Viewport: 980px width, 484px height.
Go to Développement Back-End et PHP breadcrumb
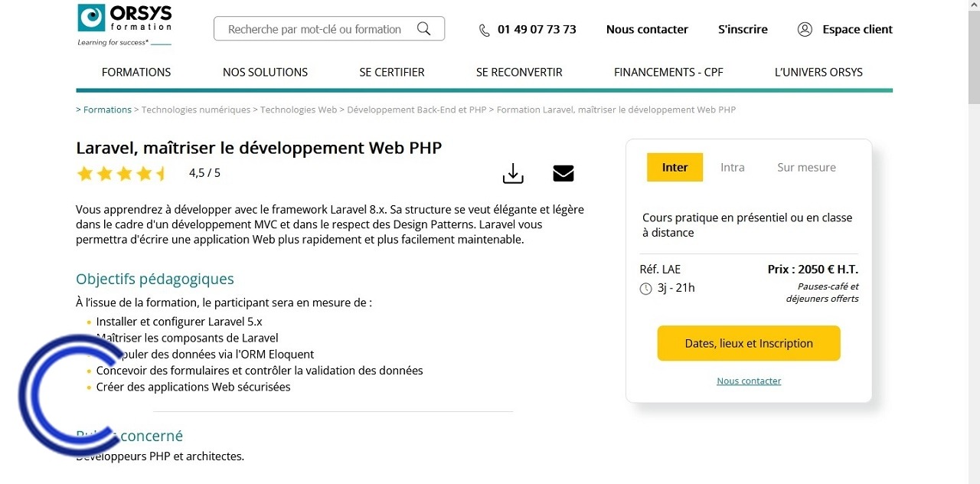tap(416, 110)
